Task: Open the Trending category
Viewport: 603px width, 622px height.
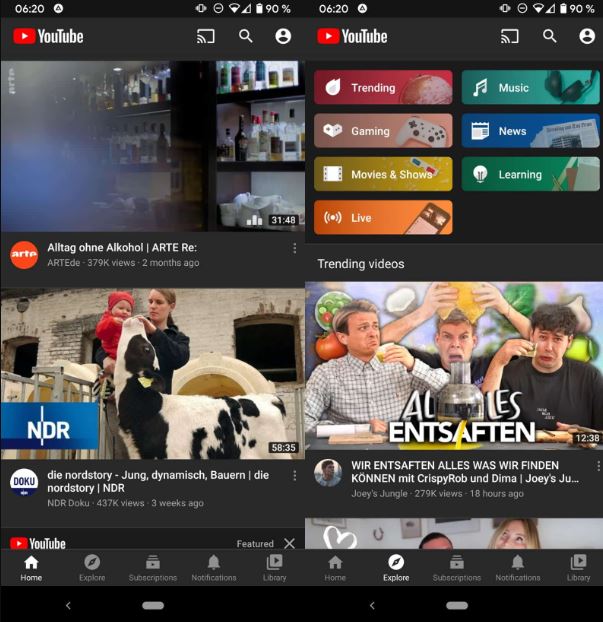Action: click(383, 88)
